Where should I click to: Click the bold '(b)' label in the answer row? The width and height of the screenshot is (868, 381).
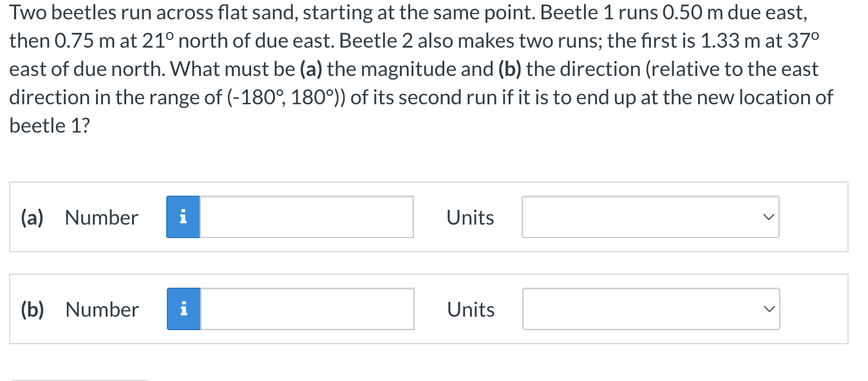[x=31, y=309]
